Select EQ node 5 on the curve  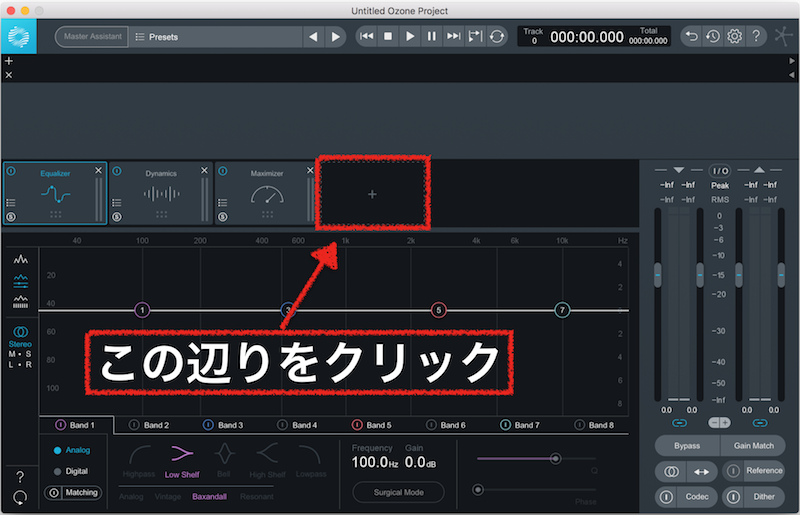pos(438,310)
